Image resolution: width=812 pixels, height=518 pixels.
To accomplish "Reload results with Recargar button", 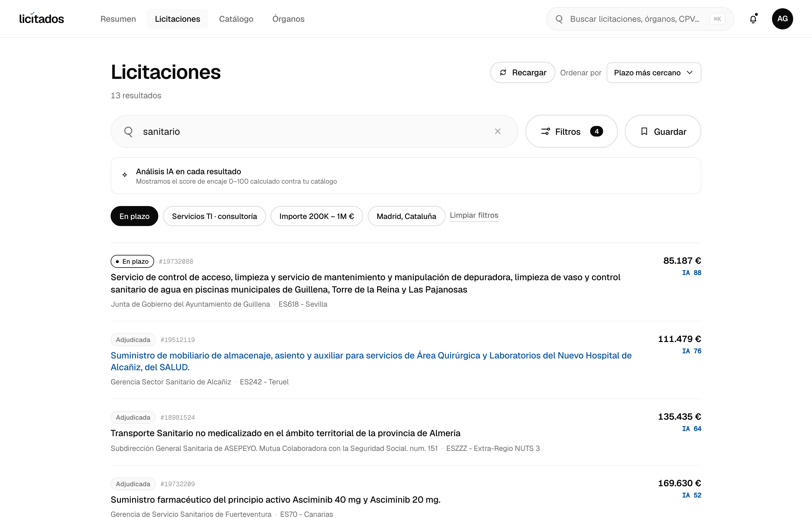I will click(522, 72).
